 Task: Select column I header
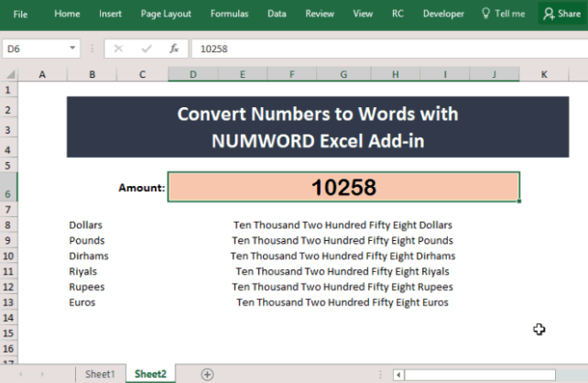coord(445,74)
